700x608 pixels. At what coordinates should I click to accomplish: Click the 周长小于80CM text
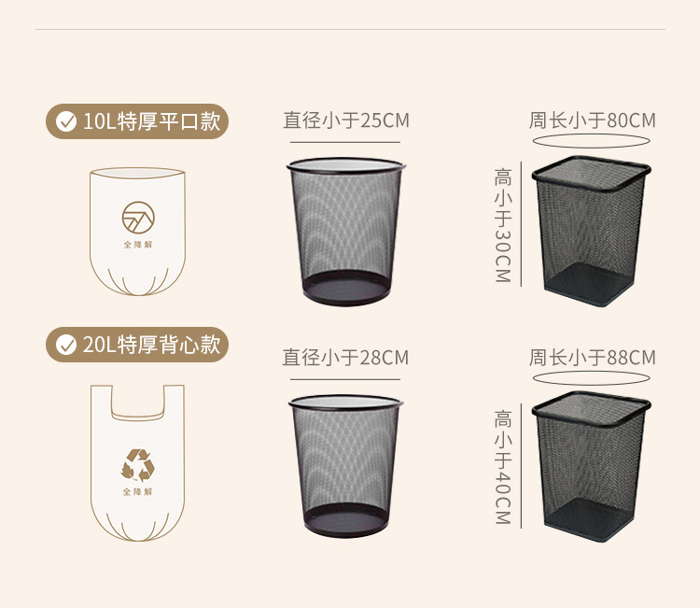pos(593,120)
